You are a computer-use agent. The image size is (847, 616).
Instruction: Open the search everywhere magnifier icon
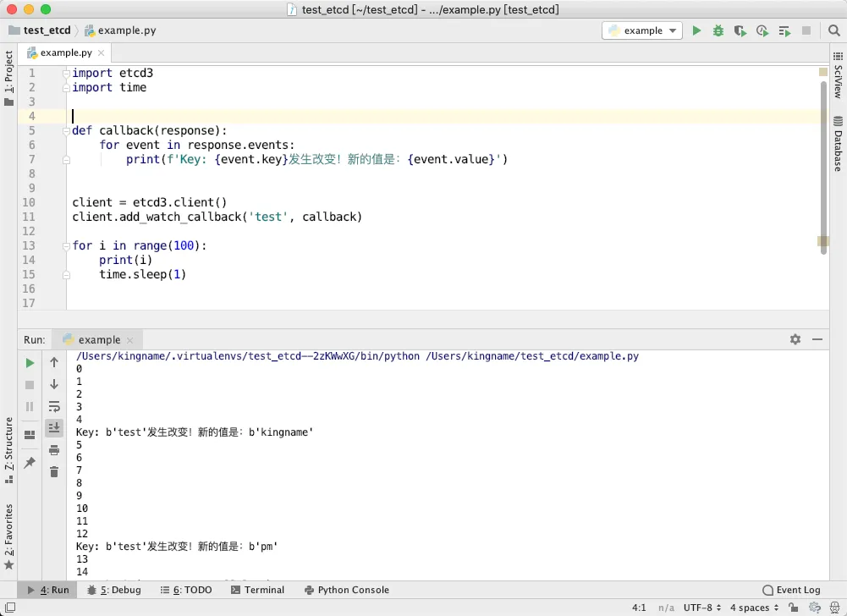coord(834,30)
